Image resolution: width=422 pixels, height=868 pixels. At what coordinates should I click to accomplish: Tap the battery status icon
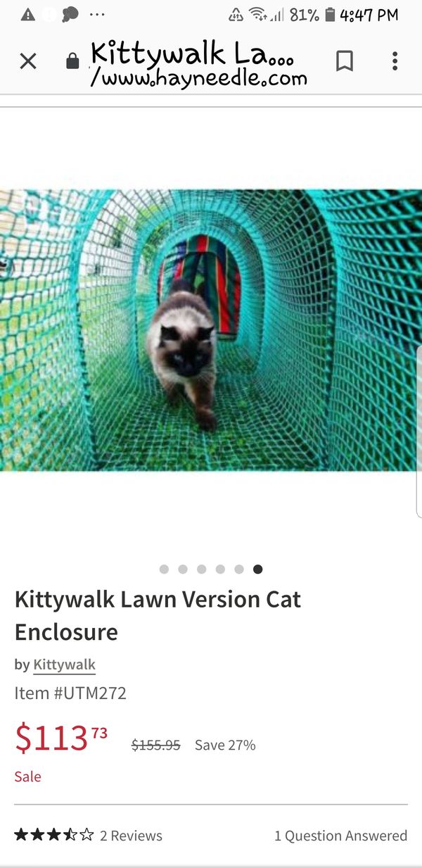click(331, 15)
